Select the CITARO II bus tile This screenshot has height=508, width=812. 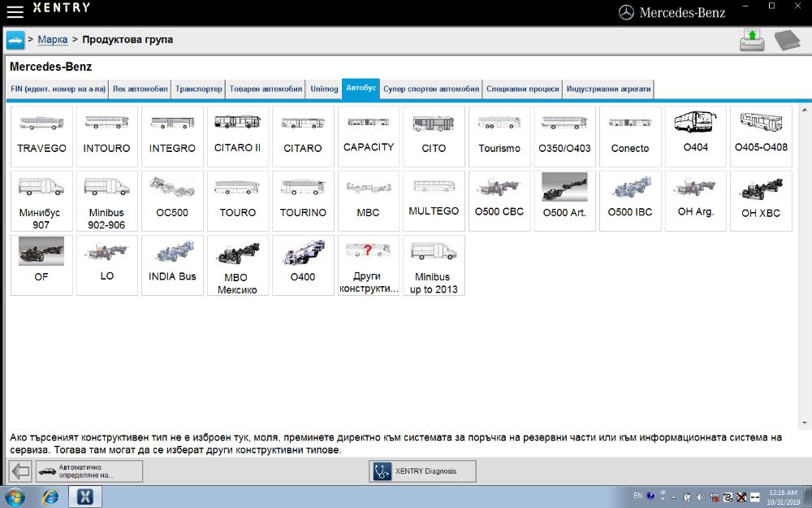238,137
